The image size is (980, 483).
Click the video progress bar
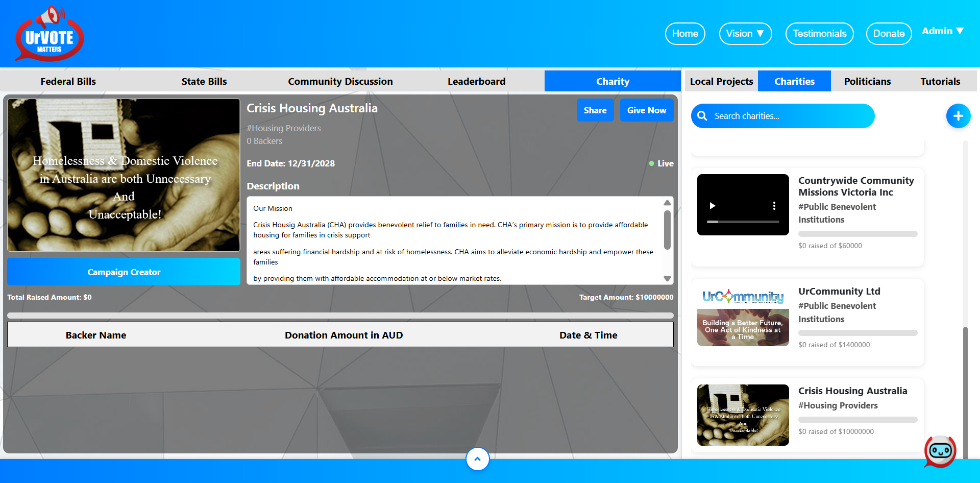pyautogui.click(x=743, y=222)
